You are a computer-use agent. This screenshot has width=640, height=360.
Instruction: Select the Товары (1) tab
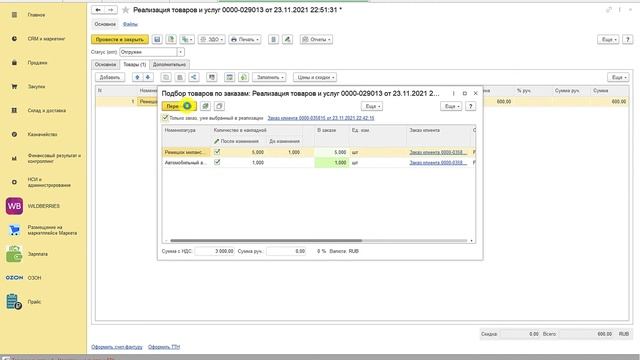(134, 64)
